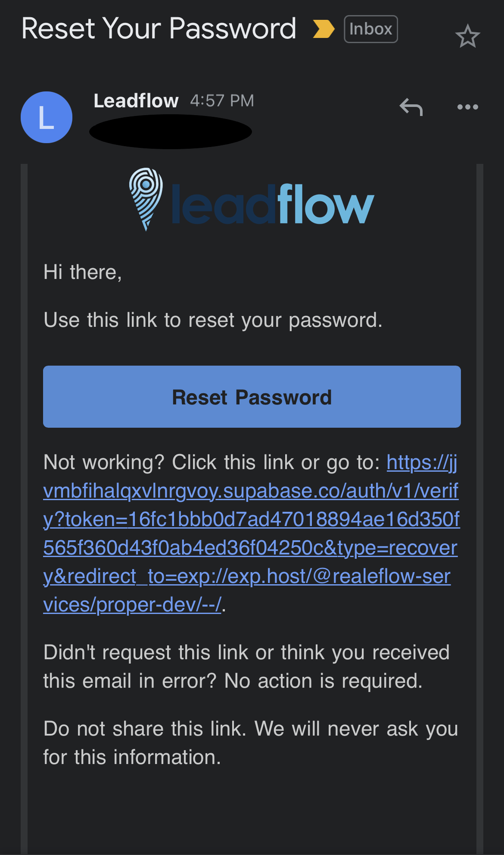The height and width of the screenshot is (855, 504).
Task: Tap the Reset Your Password subject title
Action: coord(159,28)
